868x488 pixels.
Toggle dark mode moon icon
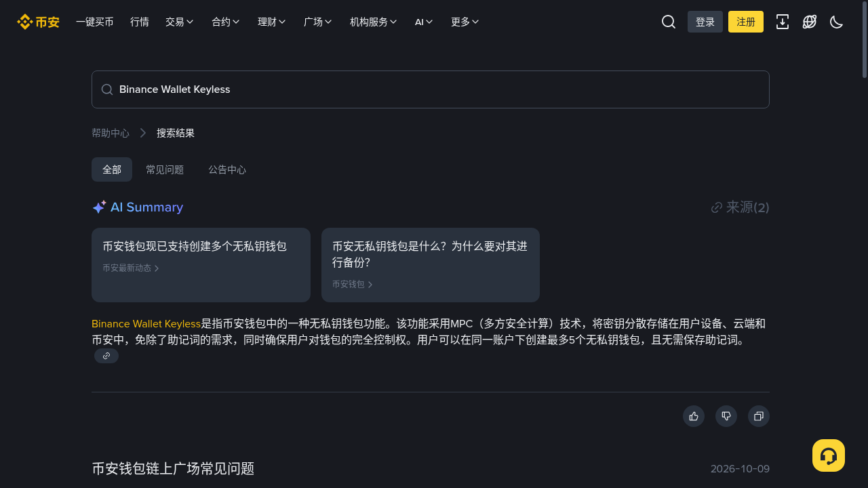(x=837, y=22)
